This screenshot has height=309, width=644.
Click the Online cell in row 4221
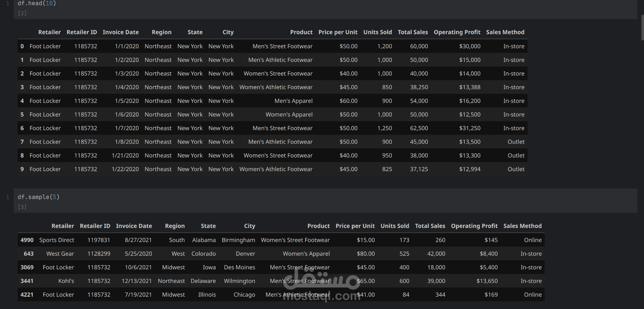[533, 295]
